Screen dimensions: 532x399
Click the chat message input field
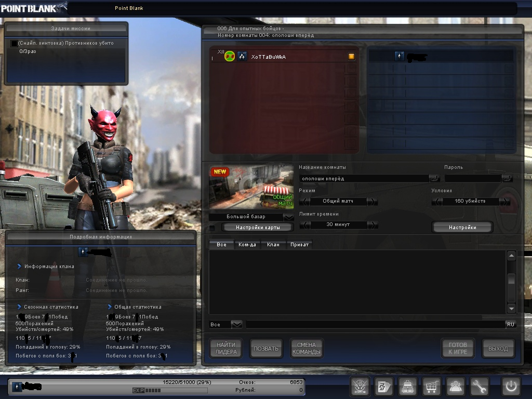[376, 324]
